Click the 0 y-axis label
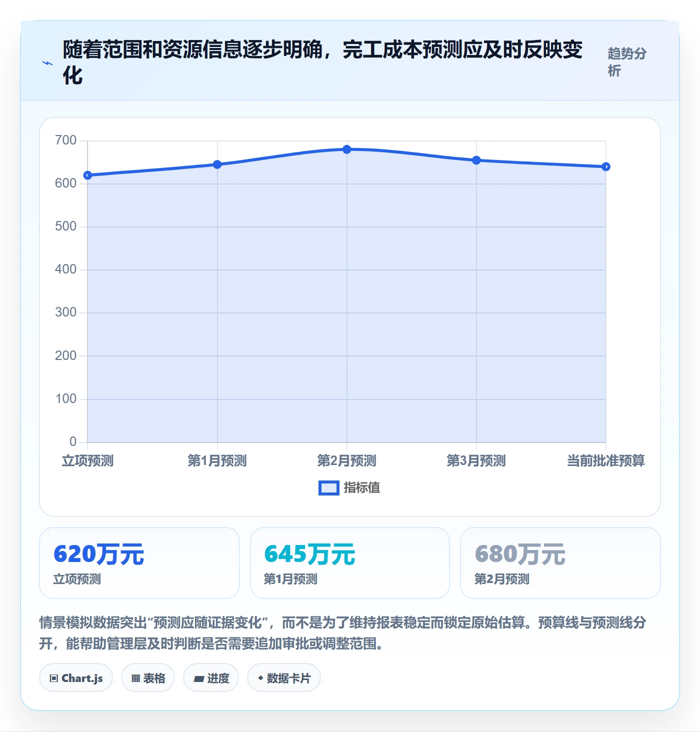 pos(73,442)
